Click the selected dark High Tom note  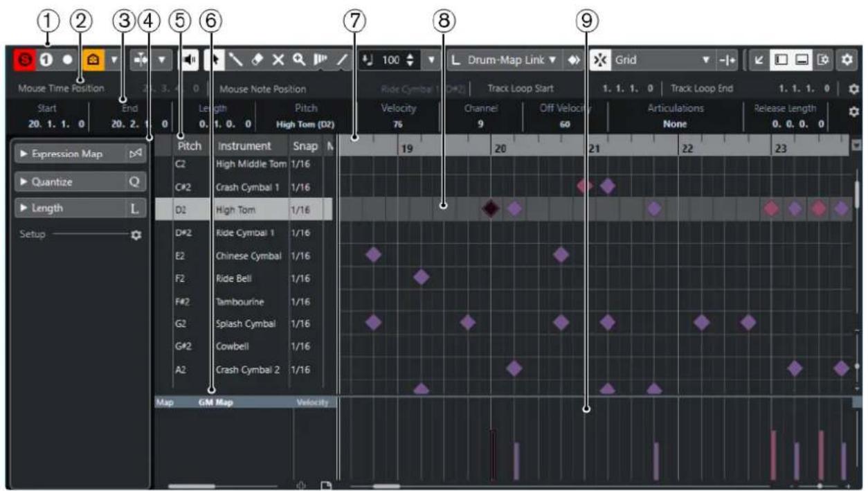[x=491, y=209]
